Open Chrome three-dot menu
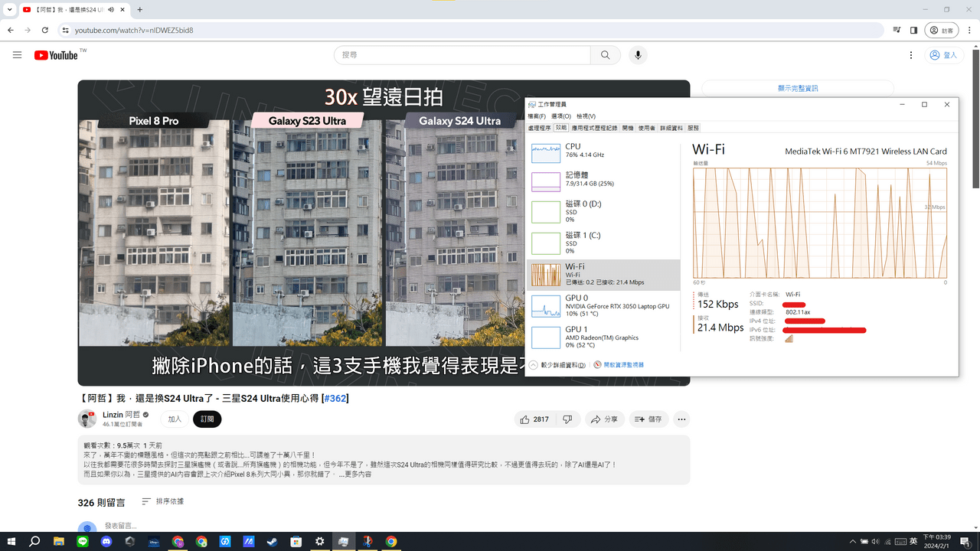980x551 pixels. (969, 31)
